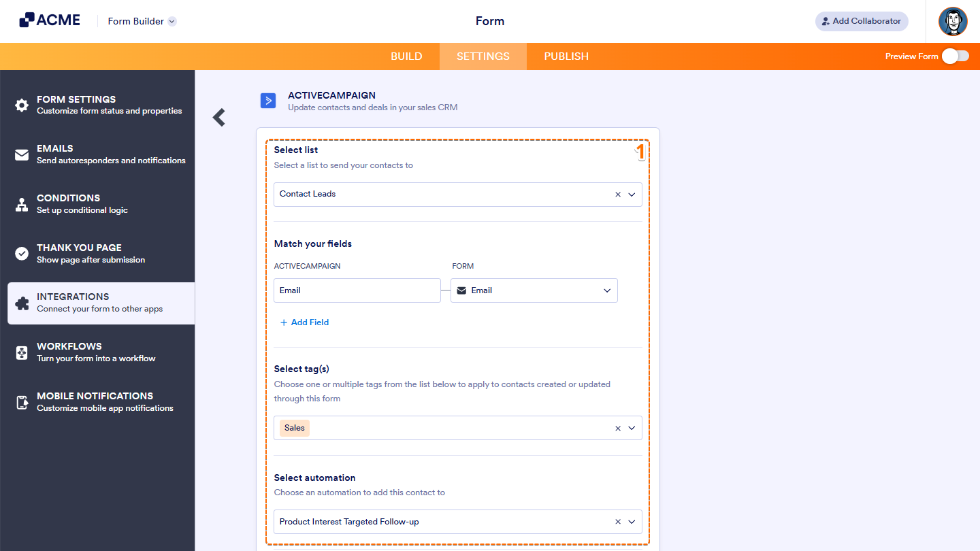Click the Integrations puzzle piece icon
This screenshot has height=551, width=980.
[x=21, y=302]
